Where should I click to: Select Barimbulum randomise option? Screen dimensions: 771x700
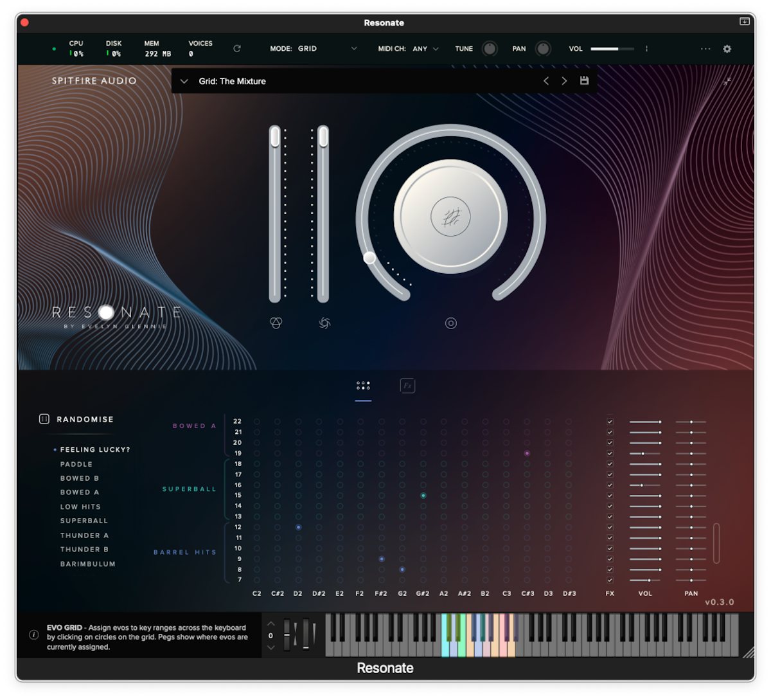[88, 564]
